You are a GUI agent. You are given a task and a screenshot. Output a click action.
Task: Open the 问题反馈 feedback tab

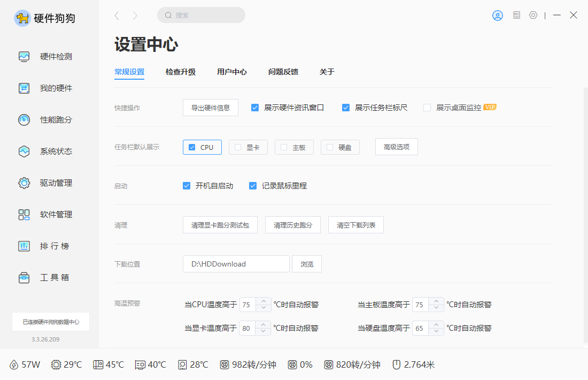click(283, 71)
